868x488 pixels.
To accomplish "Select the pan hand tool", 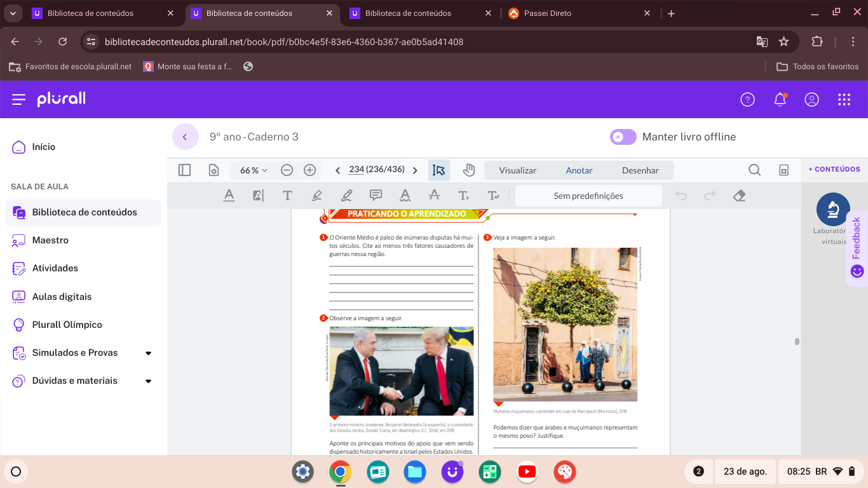I will [469, 170].
